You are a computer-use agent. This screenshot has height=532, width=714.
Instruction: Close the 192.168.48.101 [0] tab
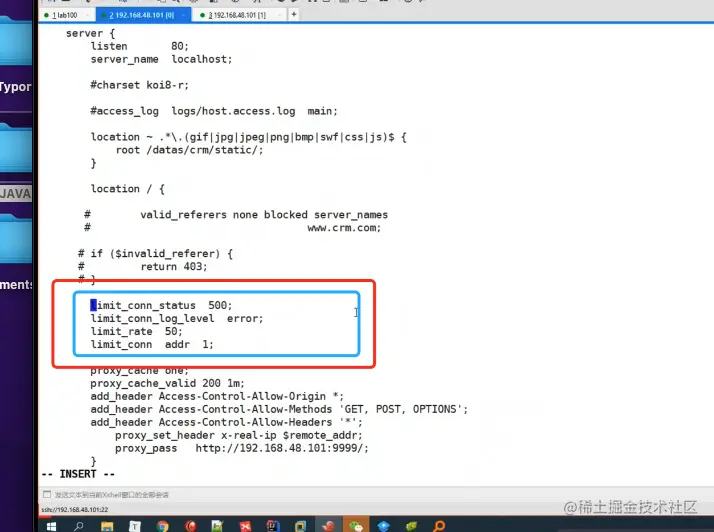[x=183, y=15]
